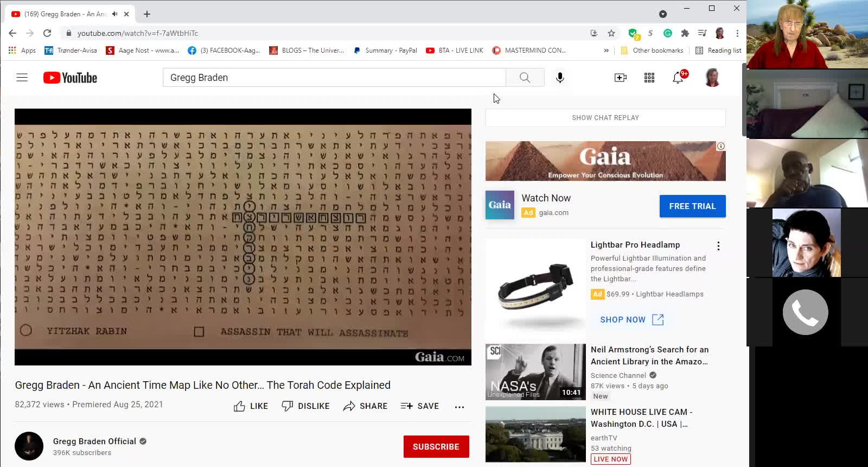Screen dimensions: 868x467
Task: Start voice search with microphone icon
Action: [x=560, y=78]
